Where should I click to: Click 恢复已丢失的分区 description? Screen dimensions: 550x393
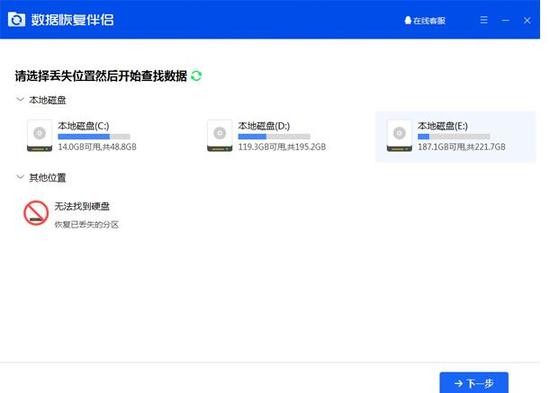click(x=87, y=225)
